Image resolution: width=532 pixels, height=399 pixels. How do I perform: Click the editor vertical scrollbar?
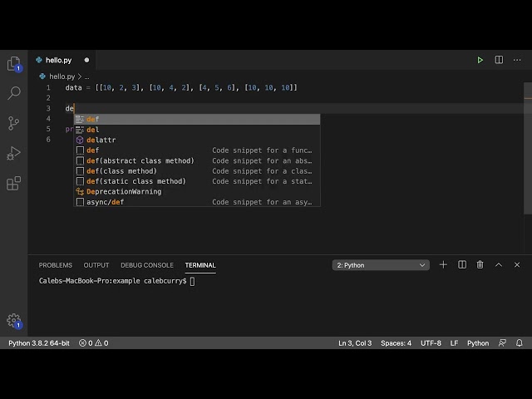(528, 148)
